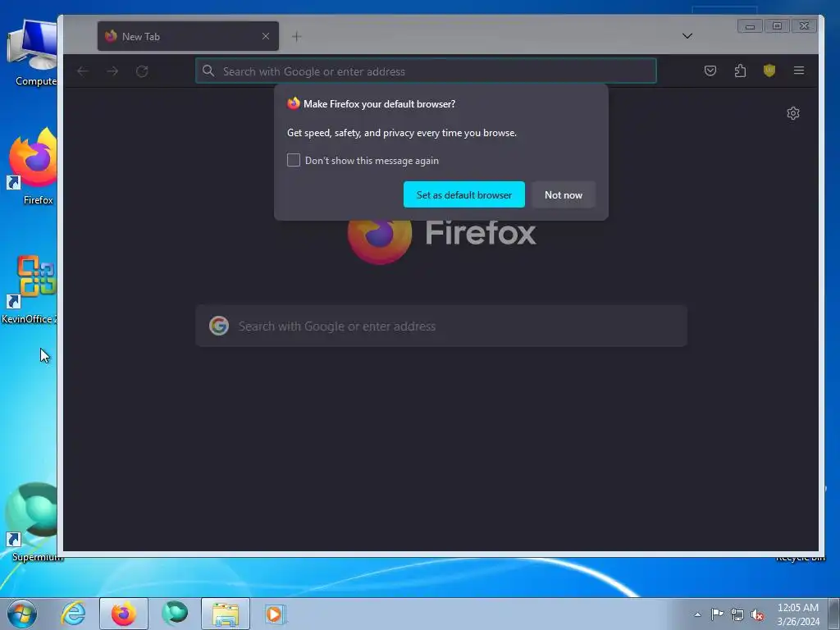Click the magnifier icon in address bar
840x630 pixels.
pos(208,71)
